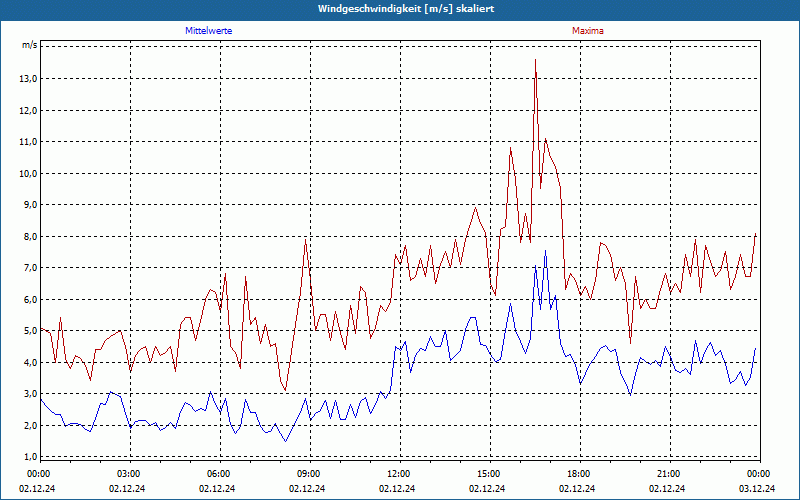Click the "03.12.24" date label
Viewport: 800px width, 500px height.
pyautogui.click(x=757, y=488)
